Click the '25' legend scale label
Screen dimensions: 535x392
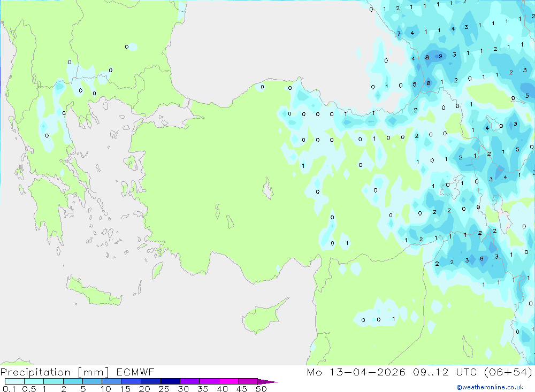(164, 389)
